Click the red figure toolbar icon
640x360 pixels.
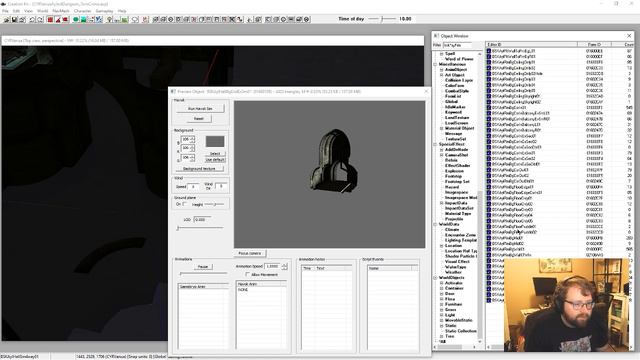point(145,19)
